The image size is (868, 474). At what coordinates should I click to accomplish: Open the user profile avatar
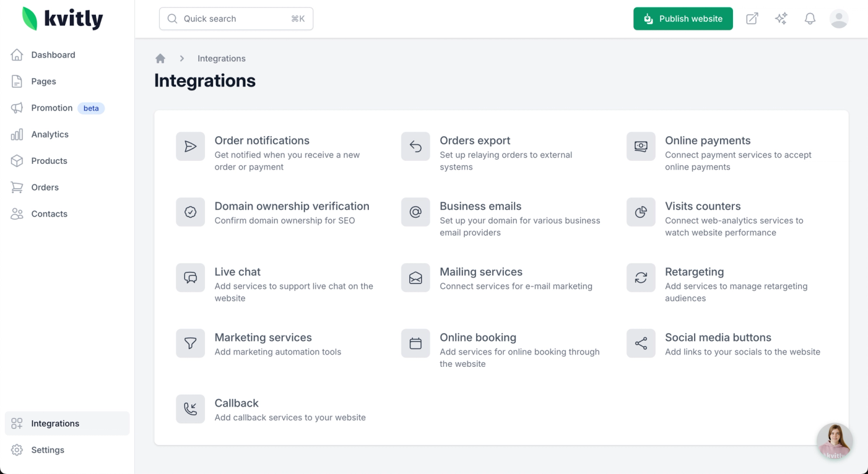coord(838,19)
